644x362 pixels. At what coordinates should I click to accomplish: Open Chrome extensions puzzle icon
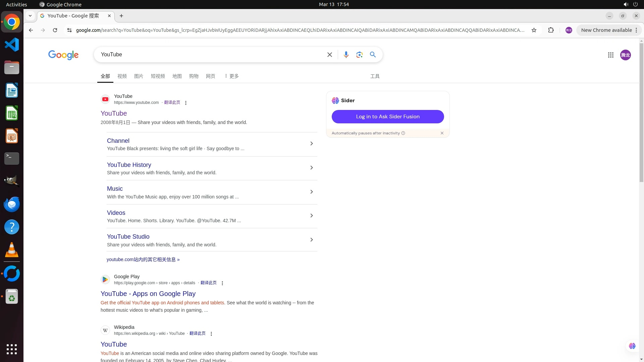pyautogui.click(x=551, y=30)
